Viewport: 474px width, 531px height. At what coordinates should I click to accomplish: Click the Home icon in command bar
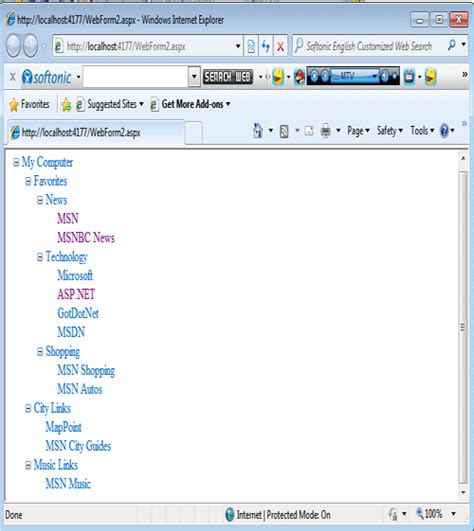pyautogui.click(x=258, y=131)
